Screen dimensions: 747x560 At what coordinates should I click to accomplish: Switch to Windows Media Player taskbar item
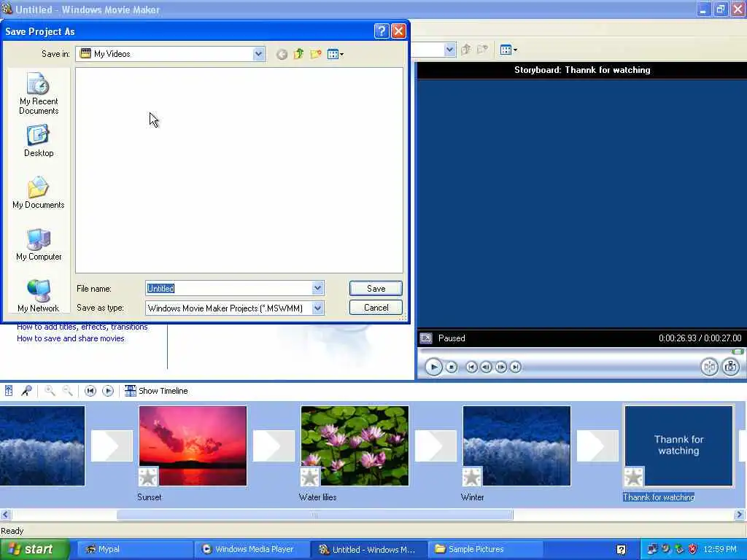point(252,549)
